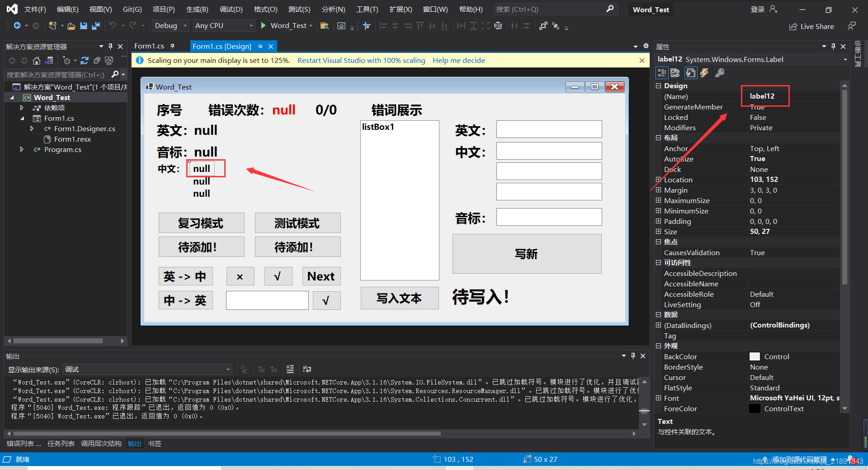Toggle word wrap in Output panel
The image size is (868, 470).
[307, 369]
